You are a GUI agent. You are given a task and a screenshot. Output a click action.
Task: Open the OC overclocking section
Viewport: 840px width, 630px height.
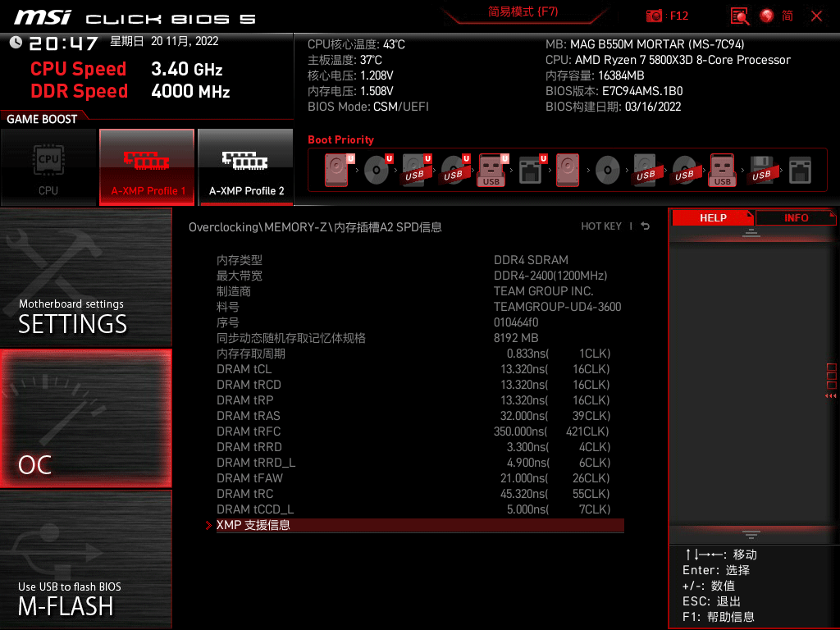(85, 418)
